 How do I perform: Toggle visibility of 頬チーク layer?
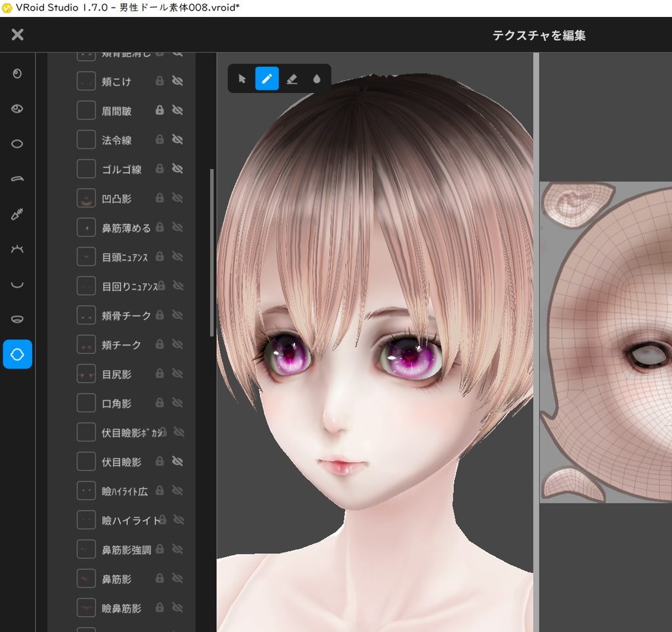[177, 345]
